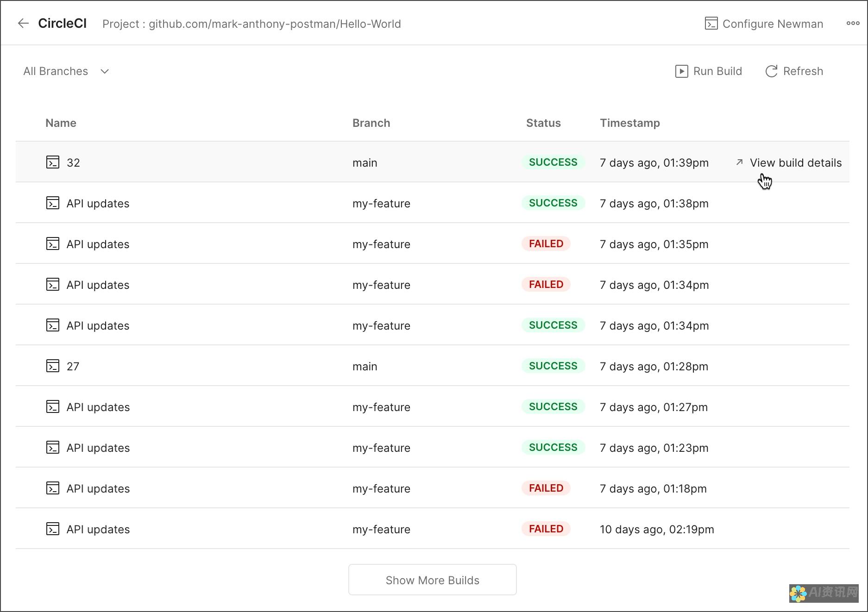The height and width of the screenshot is (612, 868).
Task: Click the Configure Newman terminal icon
Action: [x=711, y=24]
